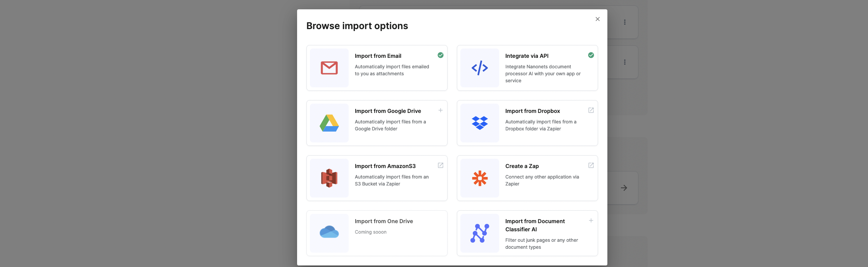868x267 pixels.
Task: Click the Integrate via API title
Action: tap(527, 56)
